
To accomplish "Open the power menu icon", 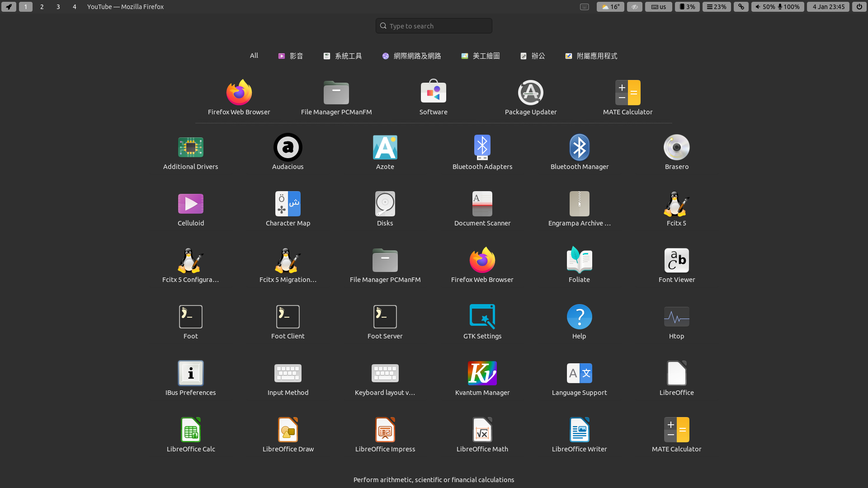I will 859,7.
